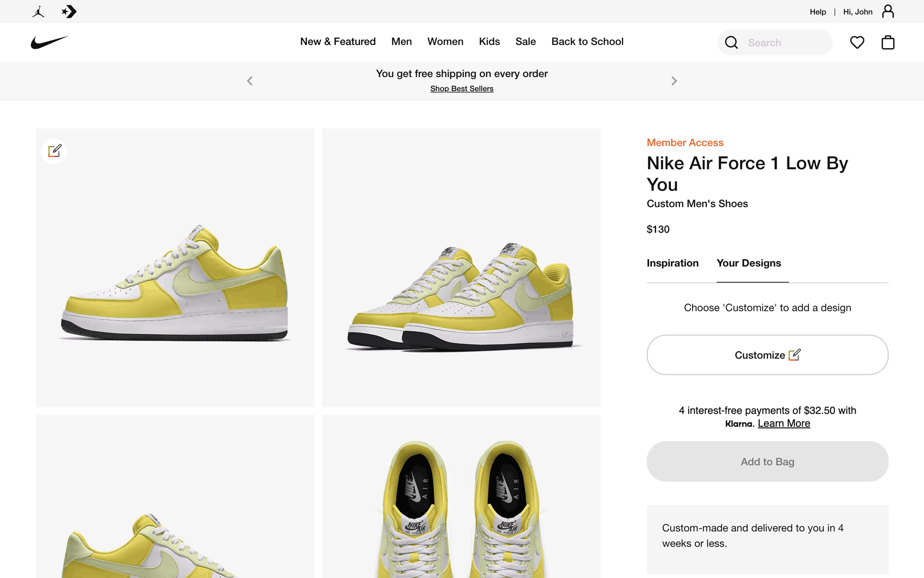Open the Kids menu
Image resolution: width=924 pixels, height=578 pixels.
489,41
